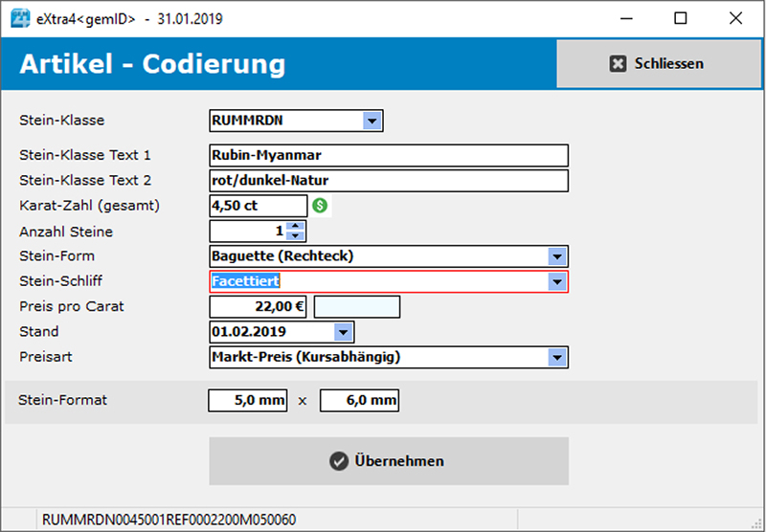Open the Stein-Klasse dropdown
The width and height of the screenshot is (766, 532).
(x=372, y=121)
